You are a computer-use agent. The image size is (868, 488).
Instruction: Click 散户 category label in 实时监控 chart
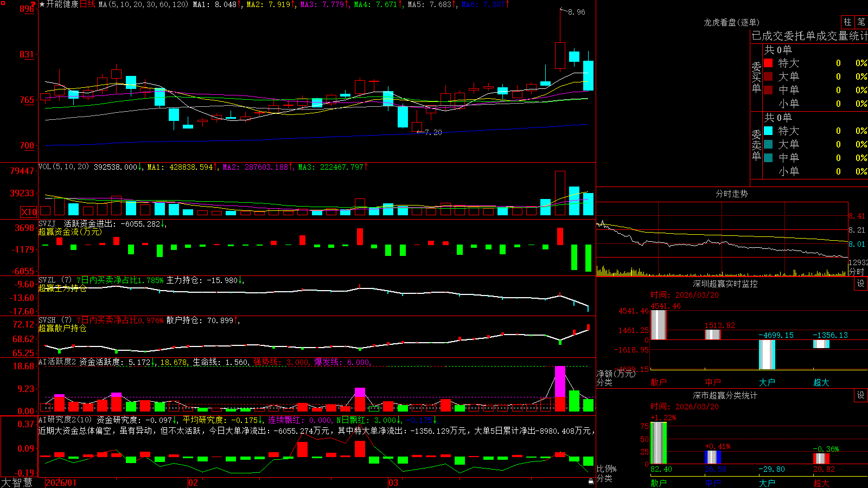pos(659,382)
